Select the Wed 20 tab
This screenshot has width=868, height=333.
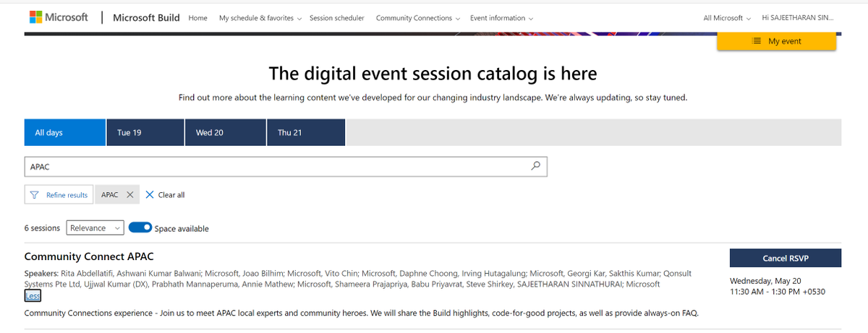[x=226, y=133]
